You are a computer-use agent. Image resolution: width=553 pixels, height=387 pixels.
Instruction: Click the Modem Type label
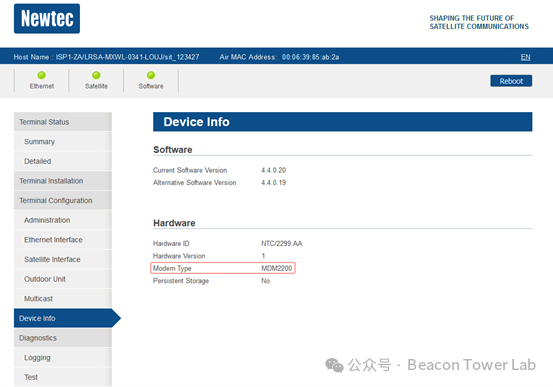click(172, 268)
